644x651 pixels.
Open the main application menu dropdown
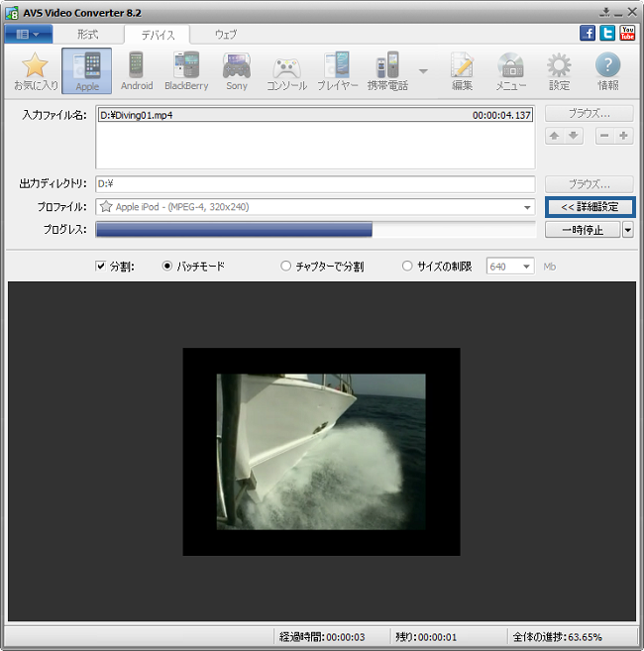pyautogui.click(x=28, y=34)
